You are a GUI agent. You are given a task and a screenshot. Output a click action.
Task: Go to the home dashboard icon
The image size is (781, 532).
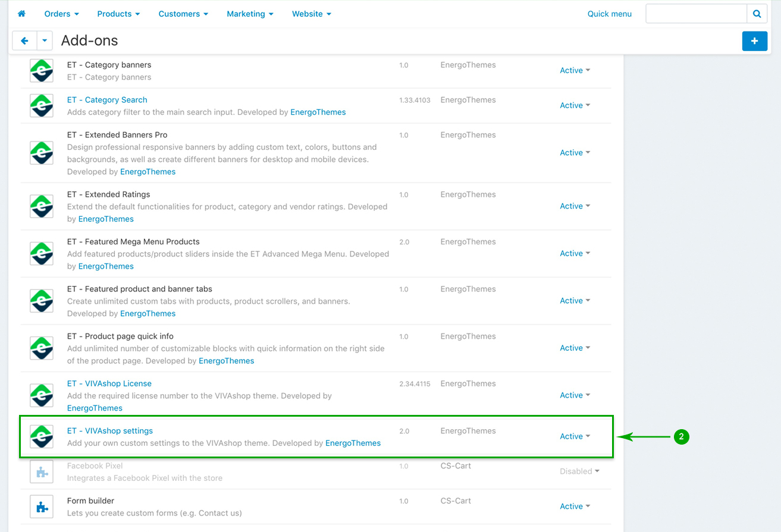(21, 14)
